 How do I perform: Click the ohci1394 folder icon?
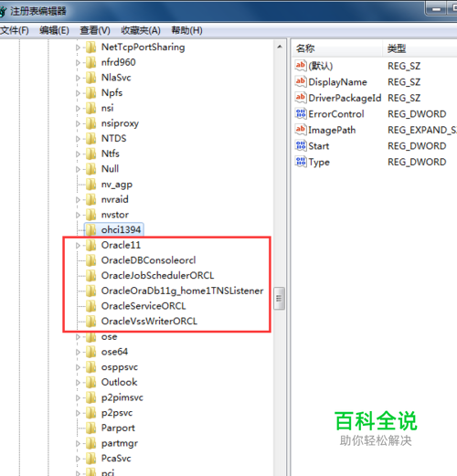coord(90,229)
